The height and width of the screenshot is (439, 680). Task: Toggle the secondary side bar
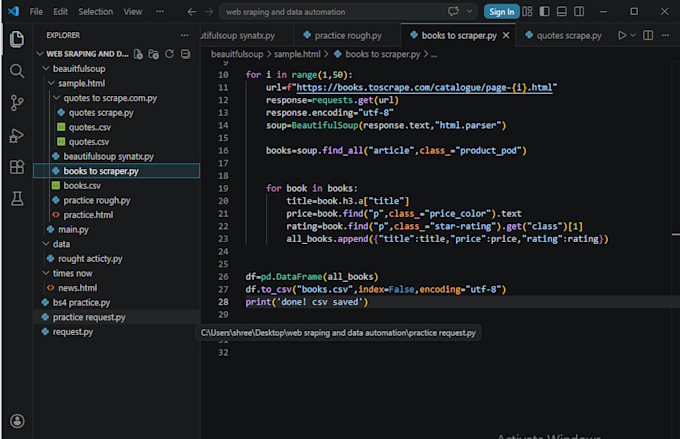click(579, 11)
